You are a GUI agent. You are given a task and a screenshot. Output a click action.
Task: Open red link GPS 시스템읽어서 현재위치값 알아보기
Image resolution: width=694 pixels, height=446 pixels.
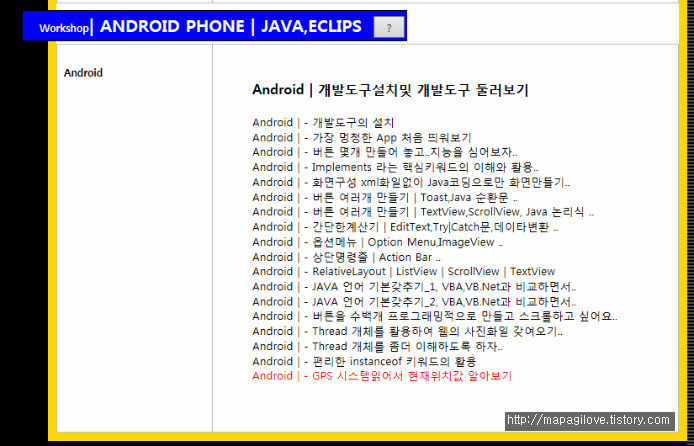382,376
